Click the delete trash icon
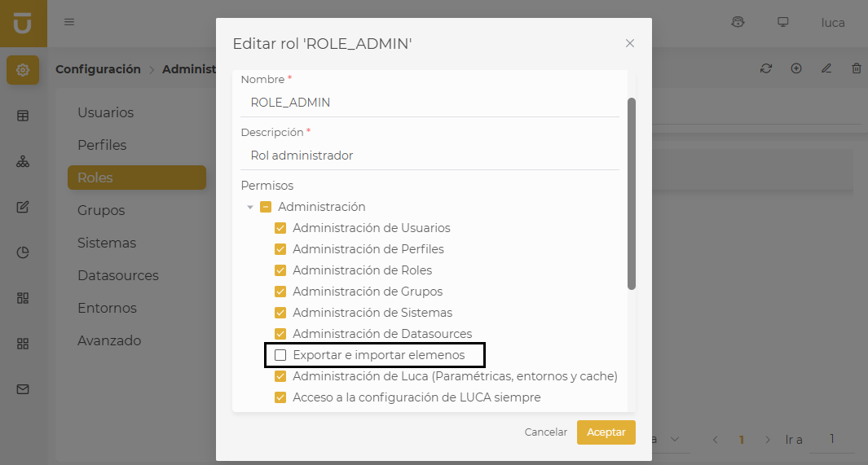The height and width of the screenshot is (465, 868). click(857, 68)
